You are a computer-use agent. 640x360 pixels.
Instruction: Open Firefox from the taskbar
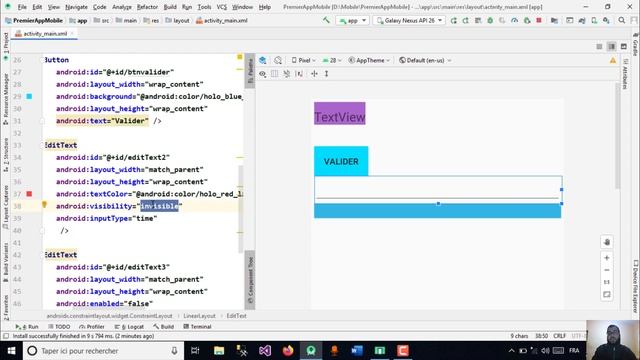(x=288, y=351)
